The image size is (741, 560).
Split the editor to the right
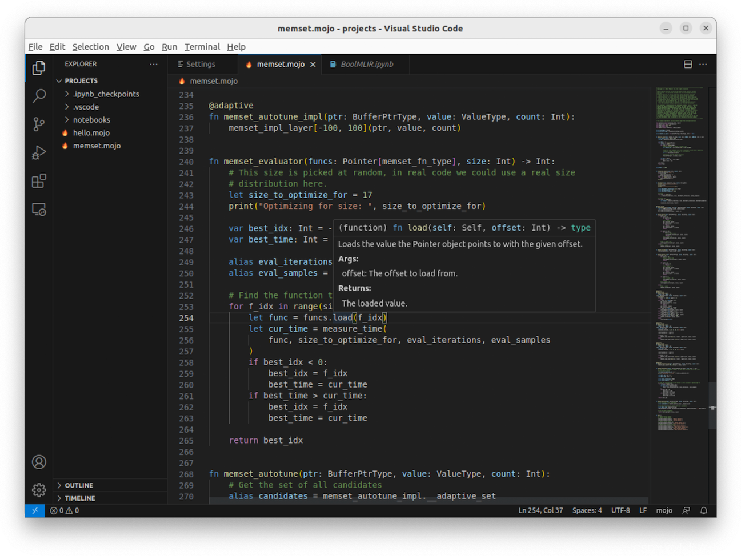[688, 64]
